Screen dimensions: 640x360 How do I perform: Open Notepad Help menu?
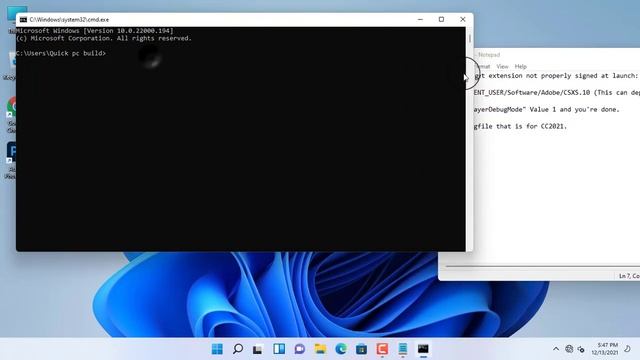(x=520, y=67)
